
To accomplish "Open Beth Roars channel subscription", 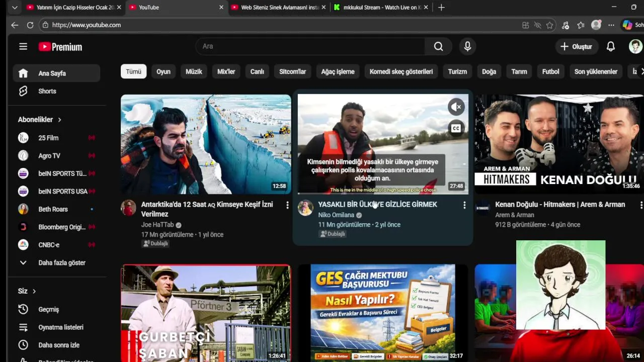I will (x=56, y=209).
